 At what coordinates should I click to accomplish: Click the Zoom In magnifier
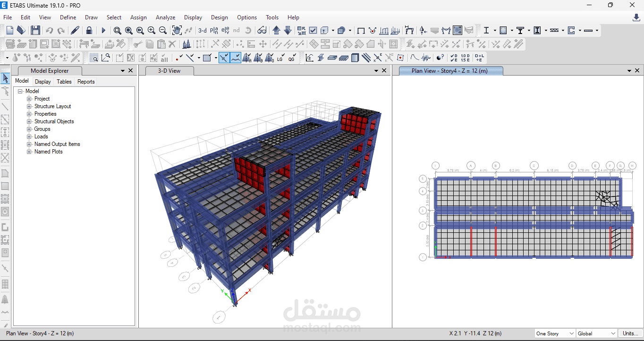(x=152, y=30)
